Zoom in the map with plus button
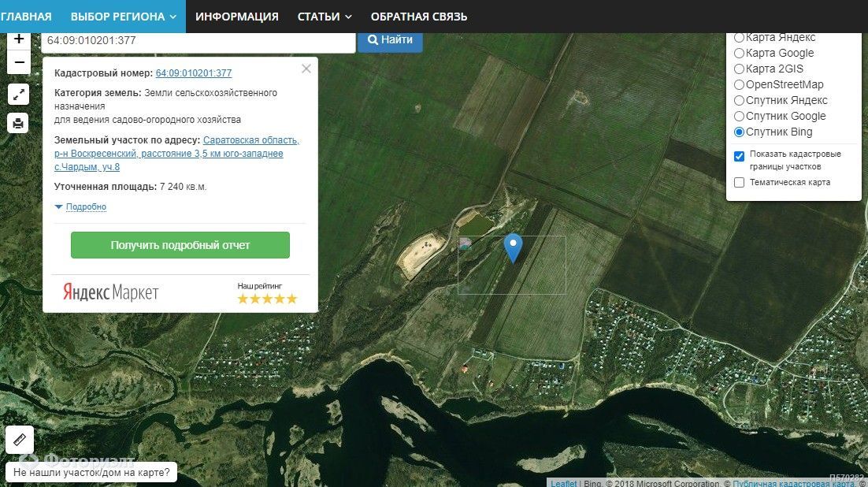The image size is (868, 487). pyautogui.click(x=19, y=39)
